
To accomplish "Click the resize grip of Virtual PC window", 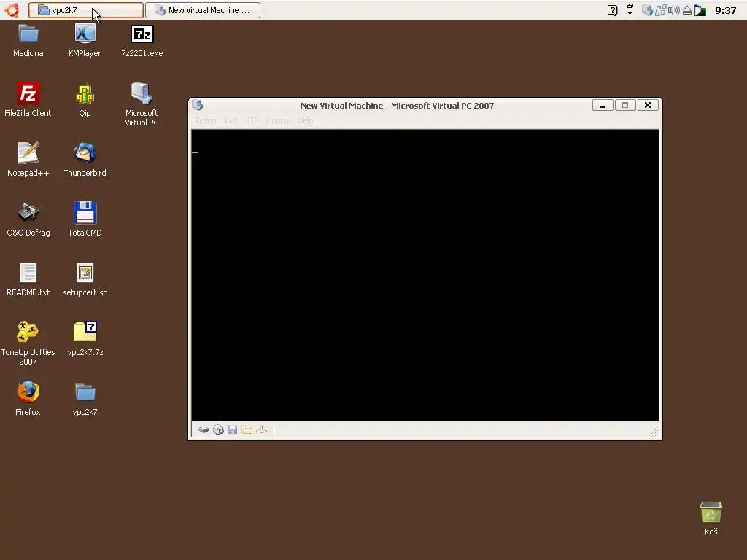I will click(x=654, y=432).
